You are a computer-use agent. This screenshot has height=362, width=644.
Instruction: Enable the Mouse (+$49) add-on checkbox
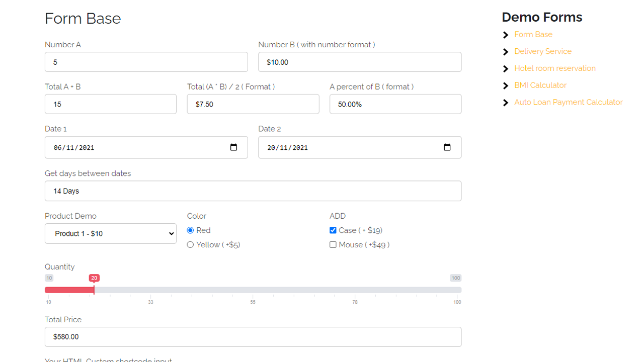tap(333, 245)
